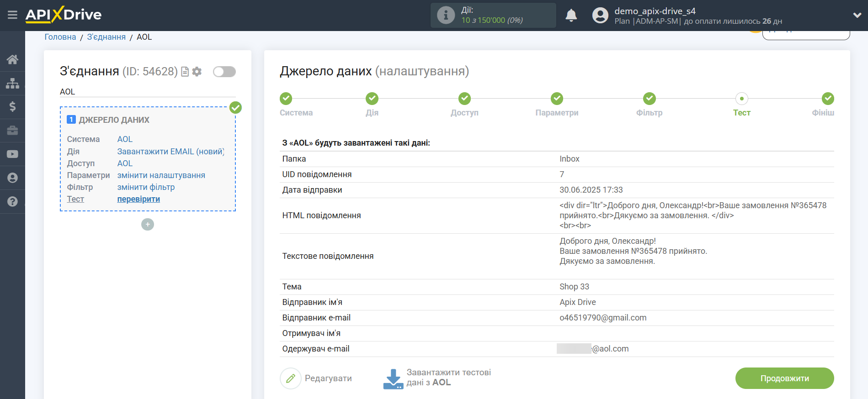The image size is (868, 399).
Task: Click the Текстове повідомлення row label
Action: click(328, 256)
